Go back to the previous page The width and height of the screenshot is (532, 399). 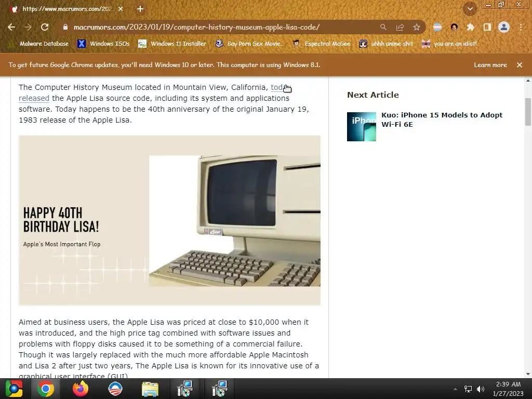[x=11, y=27]
